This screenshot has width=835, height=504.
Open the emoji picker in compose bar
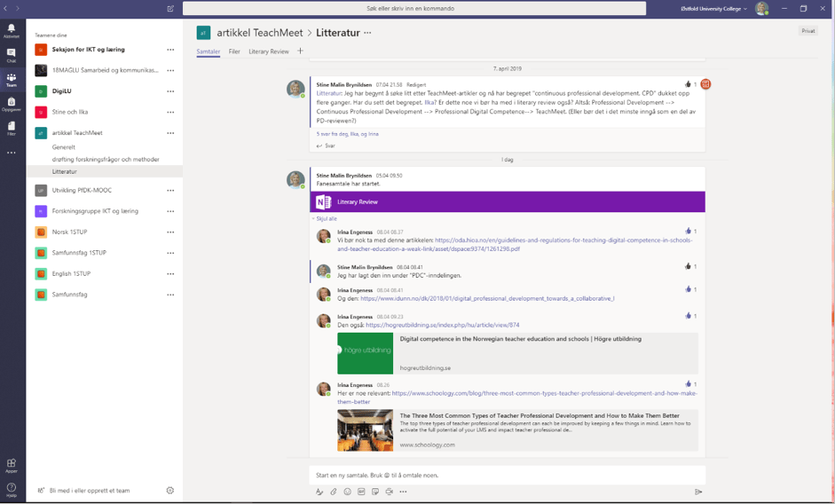347,492
